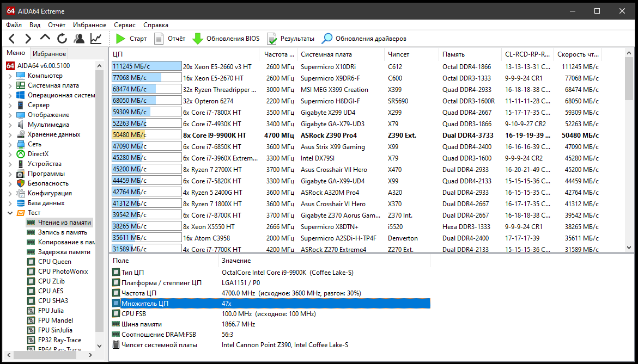This screenshot has width=638, height=364.
Task: Sort by the Системная плата column header
Action: [x=340, y=54]
